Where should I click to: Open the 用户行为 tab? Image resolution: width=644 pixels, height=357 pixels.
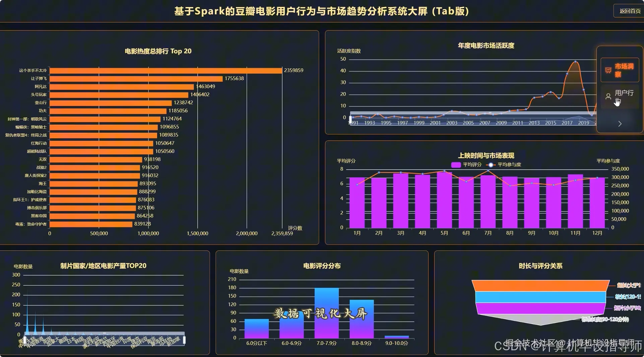pos(620,97)
